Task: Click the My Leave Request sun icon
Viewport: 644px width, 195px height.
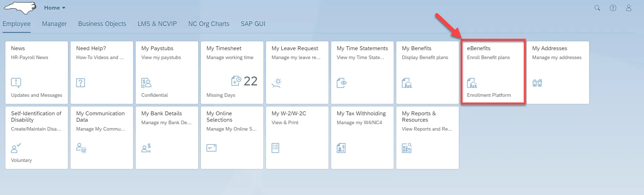Action: click(x=277, y=83)
